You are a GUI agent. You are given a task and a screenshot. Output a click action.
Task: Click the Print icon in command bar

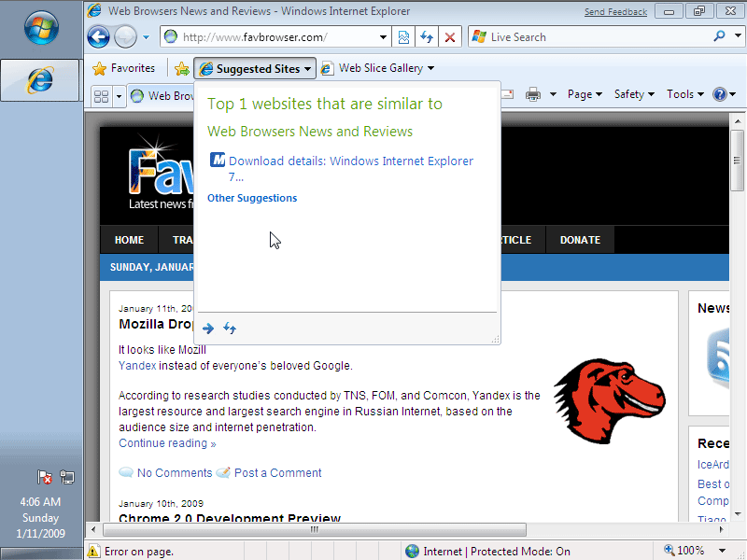[533, 94]
